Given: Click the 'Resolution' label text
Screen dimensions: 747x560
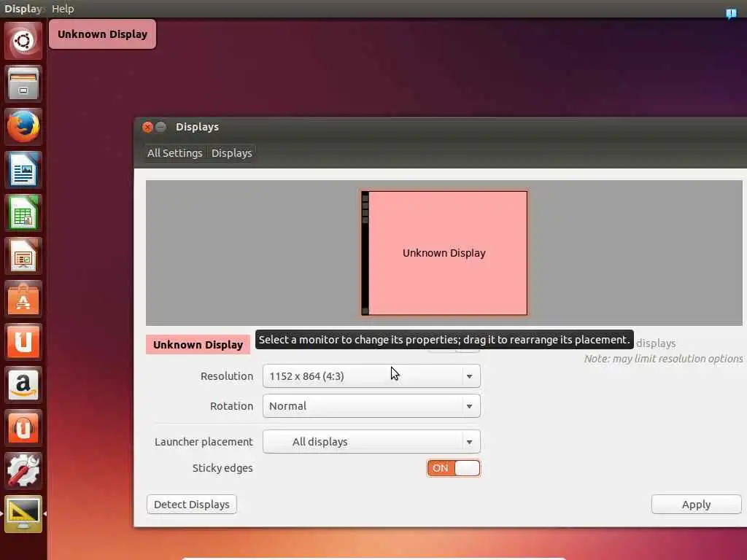Looking at the screenshot, I should 227,376.
